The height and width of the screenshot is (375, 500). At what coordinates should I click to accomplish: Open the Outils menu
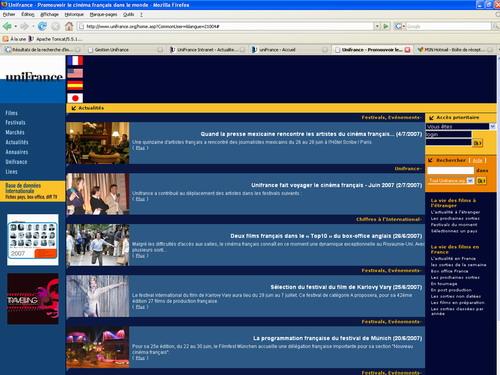(129, 14)
